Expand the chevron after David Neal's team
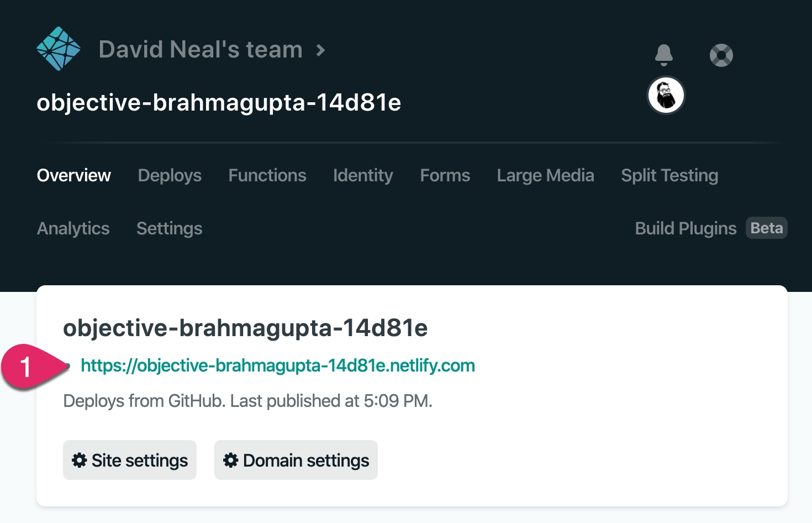Viewport: 812px width, 523px height. coord(320,50)
